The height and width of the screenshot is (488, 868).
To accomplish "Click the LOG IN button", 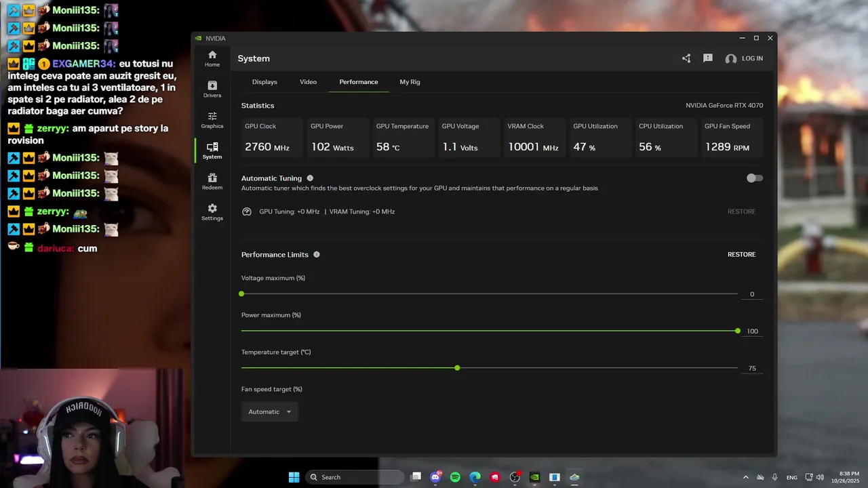I will pos(752,58).
